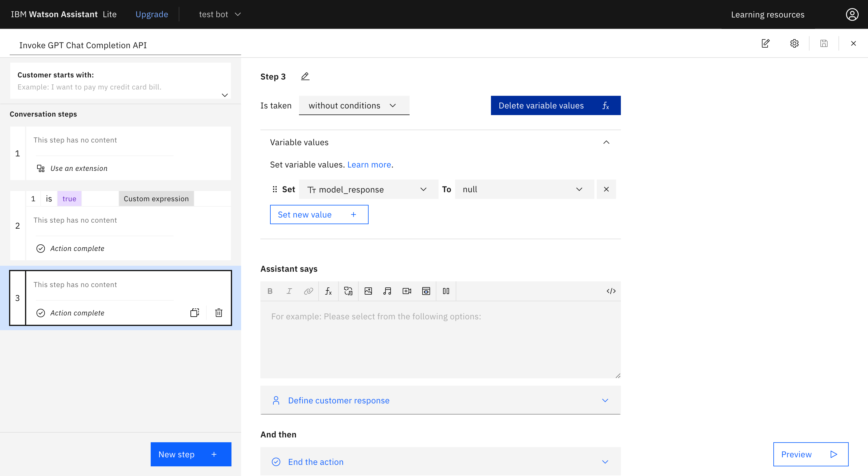Open the test bot assistant switcher
The height and width of the screenshot is (476, 868).
tap(220, 14)
